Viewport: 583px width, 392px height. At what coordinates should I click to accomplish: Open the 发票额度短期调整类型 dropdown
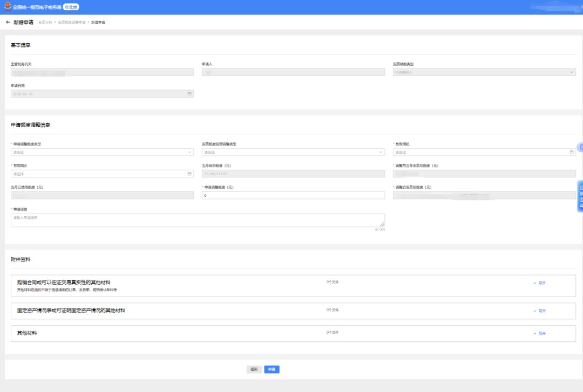tap(293, 152)
